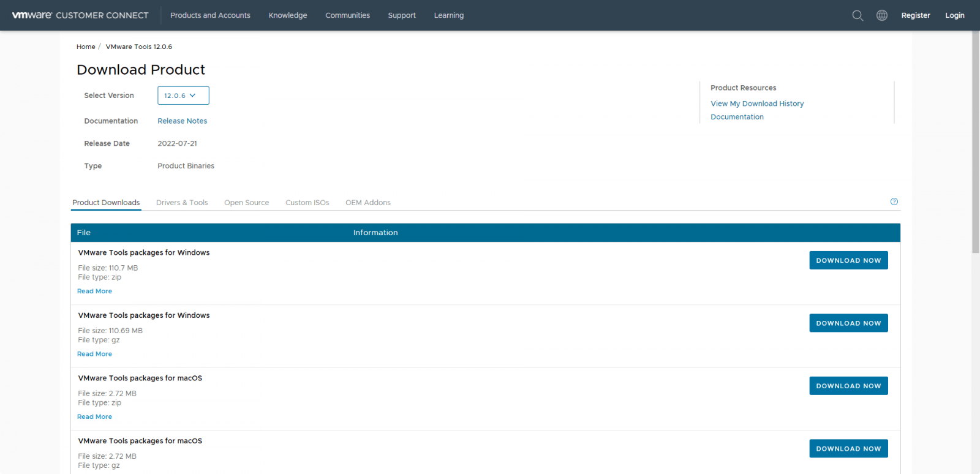Download the Windows gz package (110.69 MB)
The width and height of the screenshot is (980, 474).
848,323
